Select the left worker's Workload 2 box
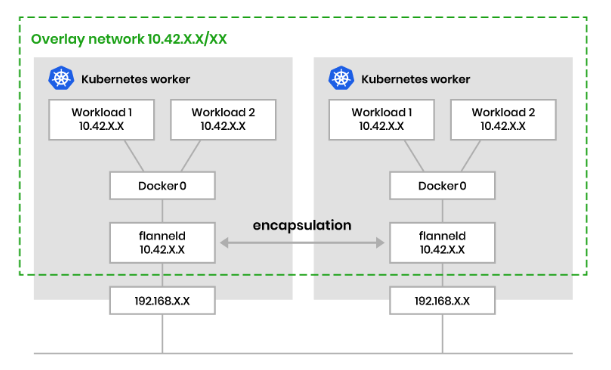Screen dimensions: 611x370 click(223, 120)
